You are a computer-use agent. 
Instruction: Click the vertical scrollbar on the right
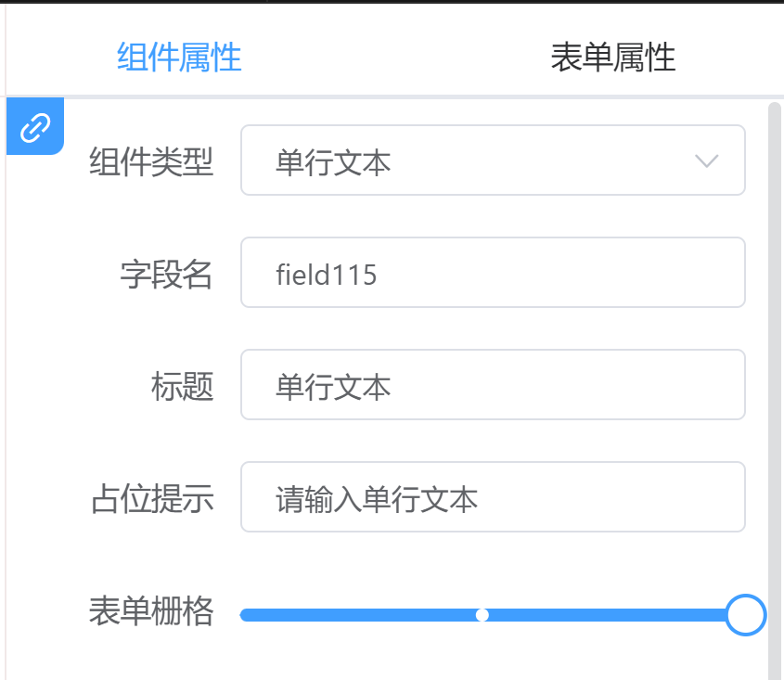pyautogui.click(x=775, y=390)
